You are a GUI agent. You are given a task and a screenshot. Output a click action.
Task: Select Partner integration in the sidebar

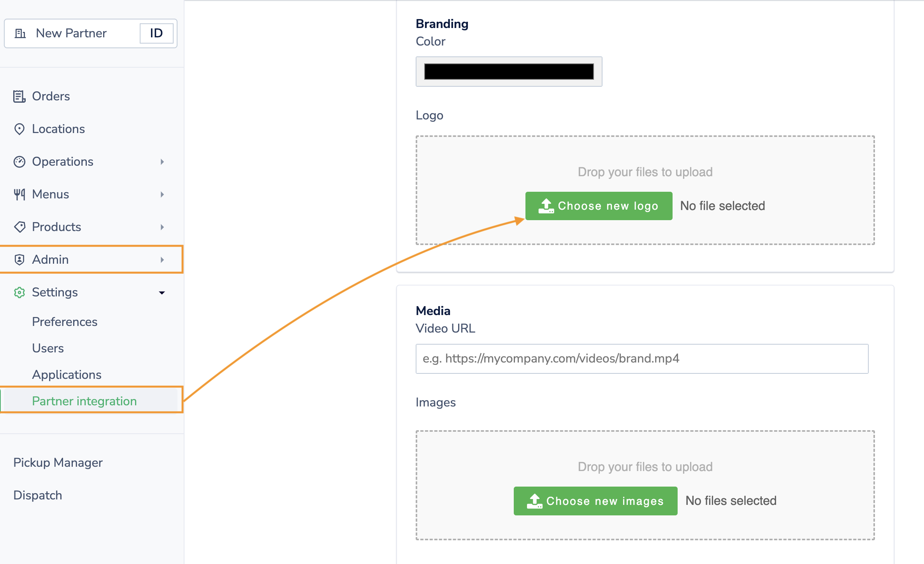tap(84, 401)
